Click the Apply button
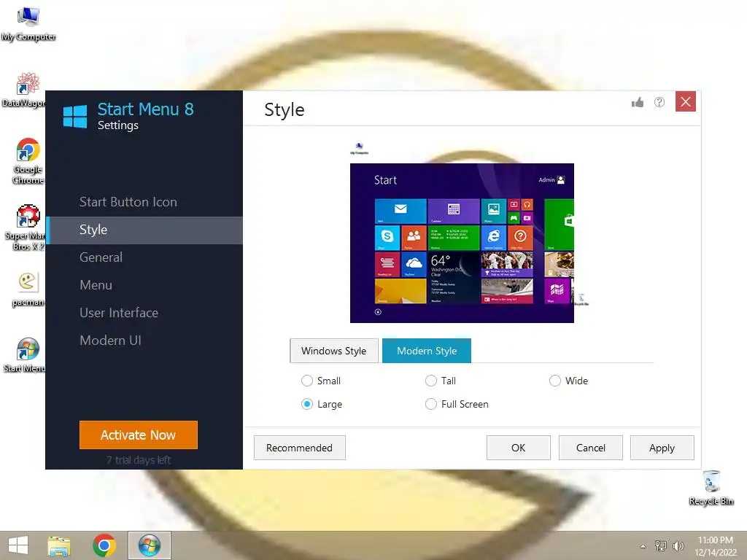The image size is (747, 560). [662, 448]
